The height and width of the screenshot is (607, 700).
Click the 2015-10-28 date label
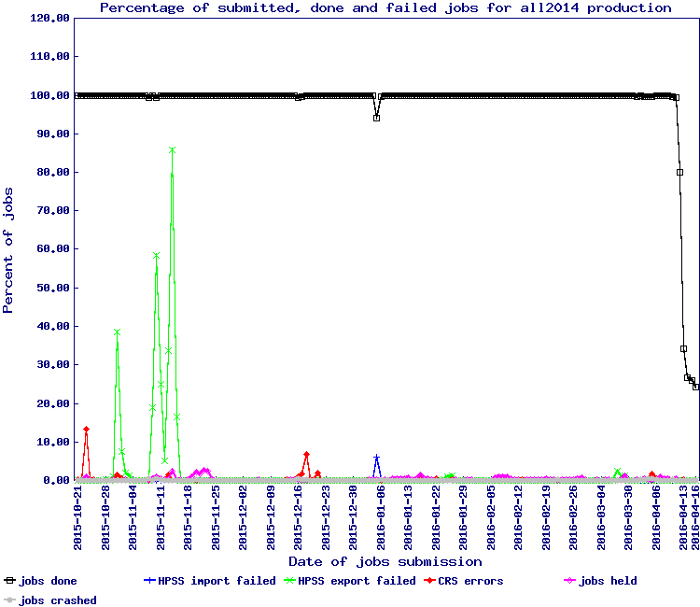click(x=105, y=518)
